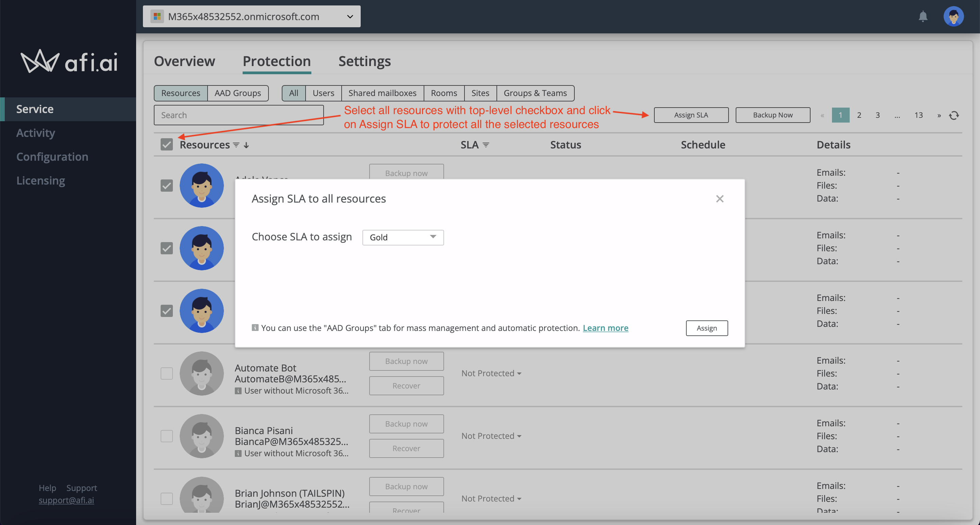This screenshot has height=525, width=980.
Task: Click Bianca Pisani's avatar
Action: pyautogui.click(x=202, y=436)
